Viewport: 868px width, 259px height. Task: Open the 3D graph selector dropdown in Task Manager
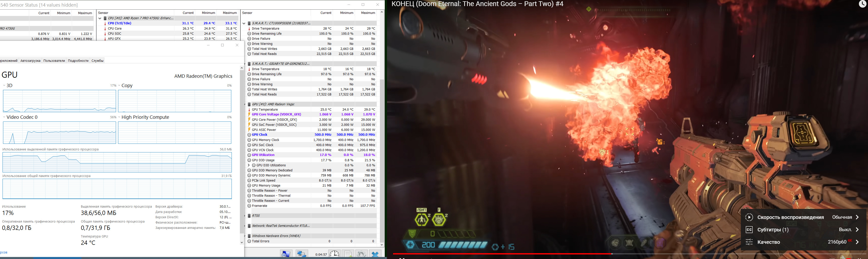click(x=4, y=85)
